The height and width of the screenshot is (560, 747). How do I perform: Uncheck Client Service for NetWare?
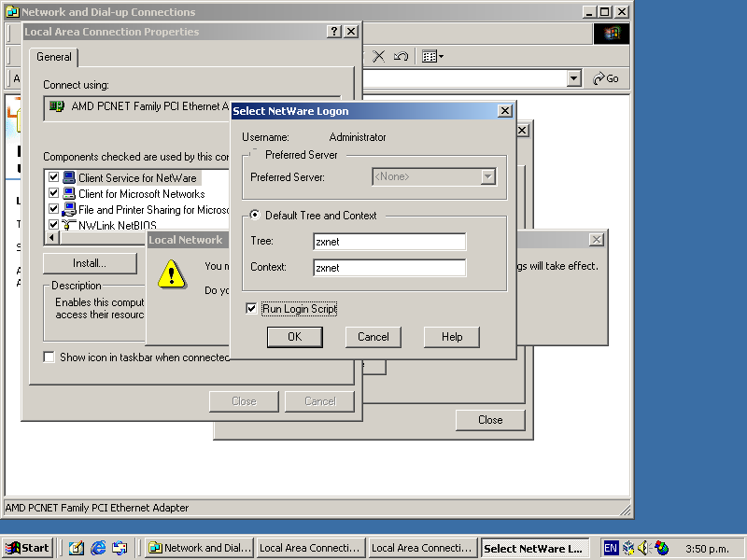coord(53,177)
